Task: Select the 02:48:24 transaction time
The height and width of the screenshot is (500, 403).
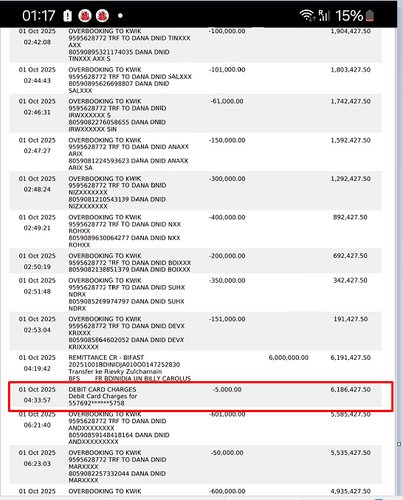Action: [37, 189]
